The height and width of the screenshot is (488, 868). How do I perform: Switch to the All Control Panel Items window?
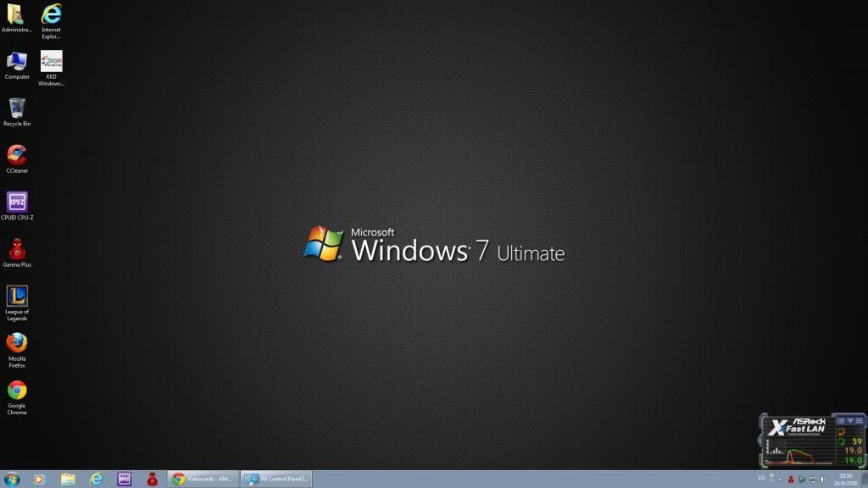(276, 480)
